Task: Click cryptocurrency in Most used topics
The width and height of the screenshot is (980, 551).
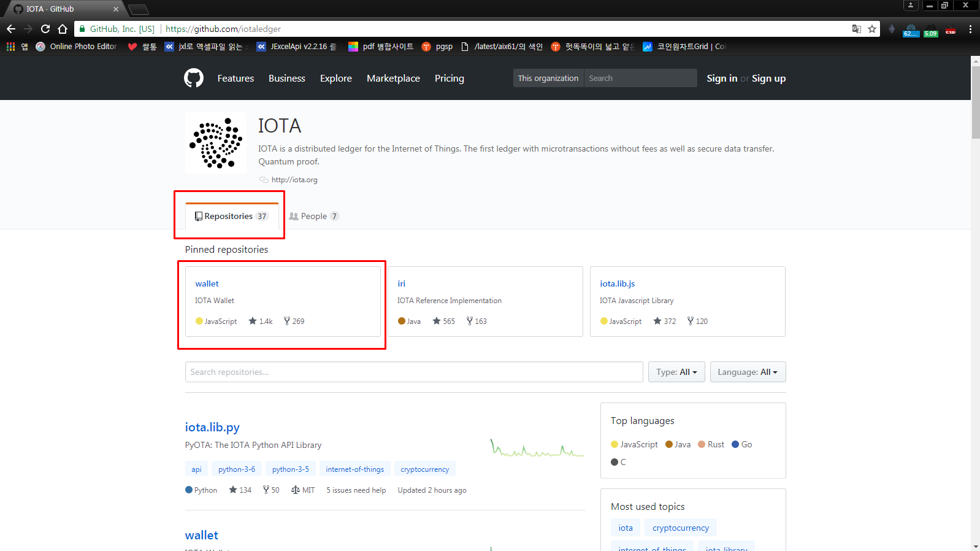Action: click(681, 528)
